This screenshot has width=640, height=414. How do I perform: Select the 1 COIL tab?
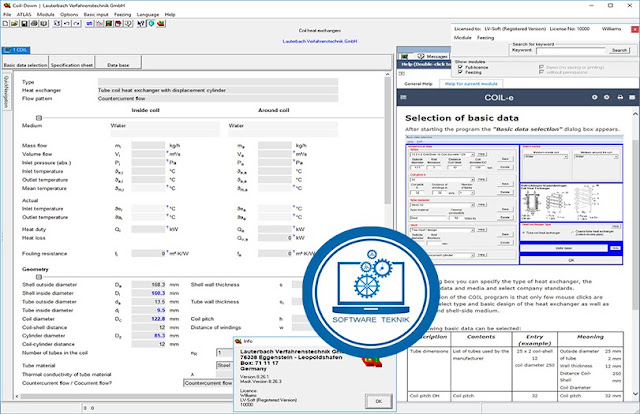click(16, 50)
